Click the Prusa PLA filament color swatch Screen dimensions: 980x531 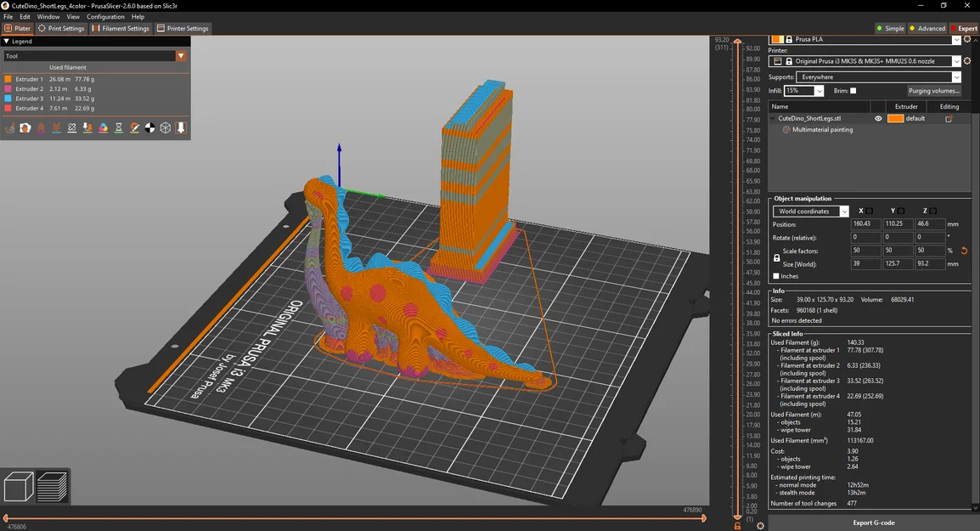pyautogui.click(x=777, y=39)
